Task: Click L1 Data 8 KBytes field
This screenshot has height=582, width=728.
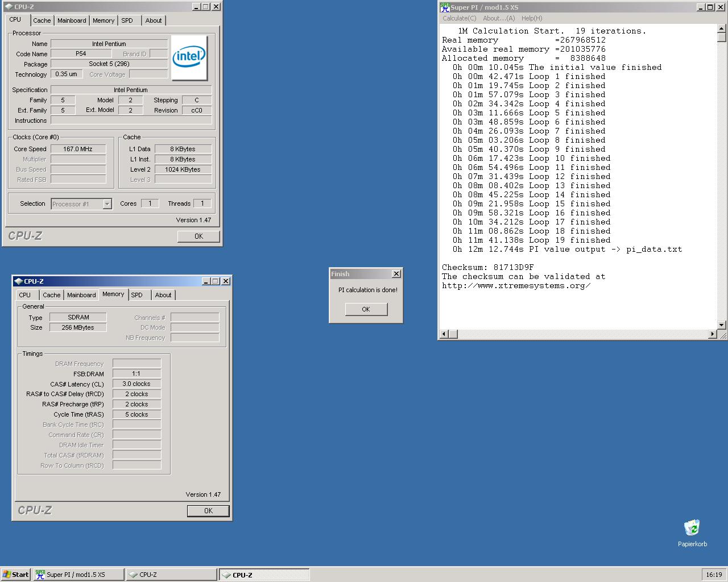Action: pos(183,149)
